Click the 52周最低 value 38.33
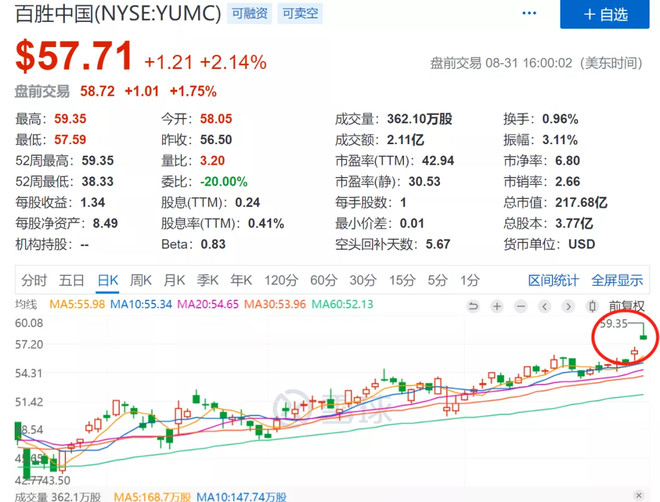This screenshot has height=502, width=660. click(x=98, y=182)
